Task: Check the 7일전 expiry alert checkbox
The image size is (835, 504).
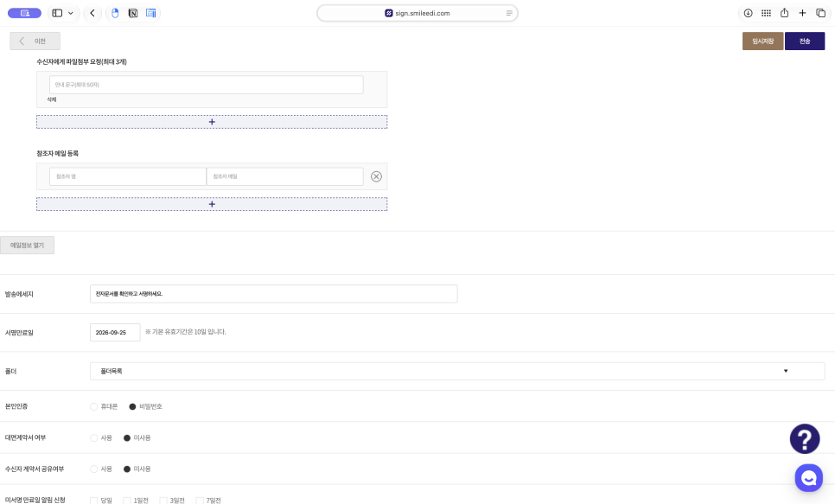Action: [200, 501]
